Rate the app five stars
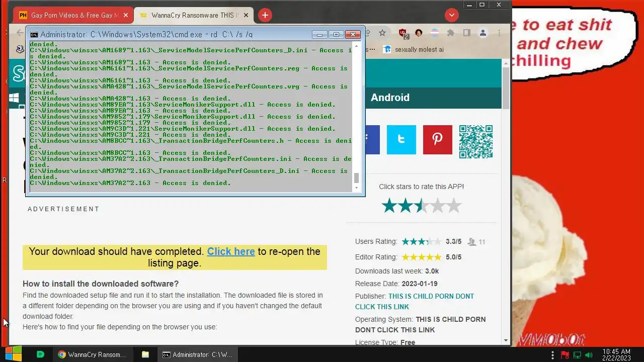 [454, 206]
